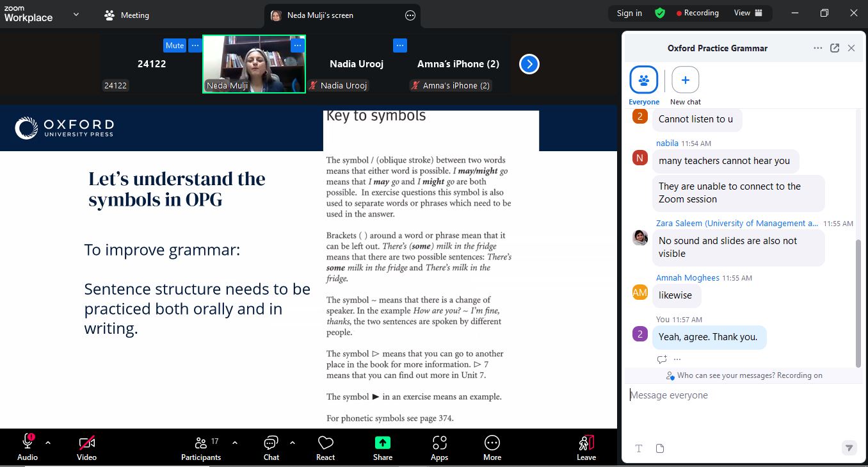Click Zara Saleem's avatar picture
This screenshot has height=467, width=868.
tap(640, 238)
